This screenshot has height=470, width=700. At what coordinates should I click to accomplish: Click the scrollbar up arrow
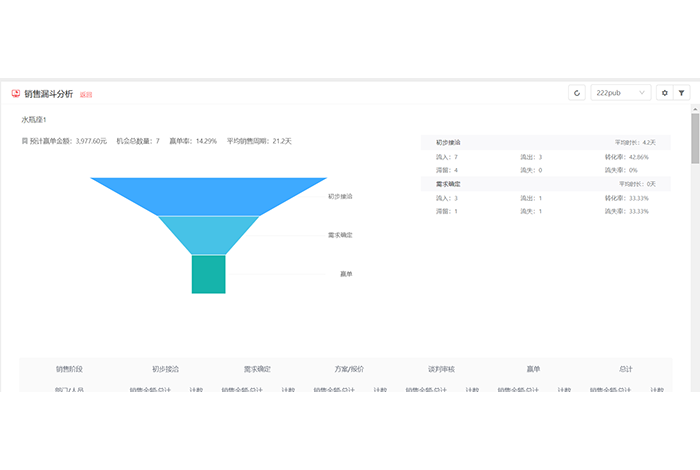[x=695, y=109]
